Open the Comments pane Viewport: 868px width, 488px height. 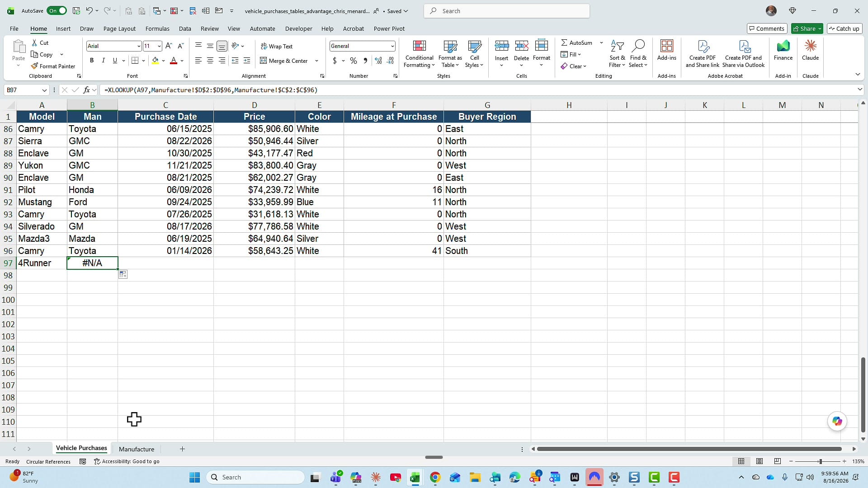coord(767,28)
